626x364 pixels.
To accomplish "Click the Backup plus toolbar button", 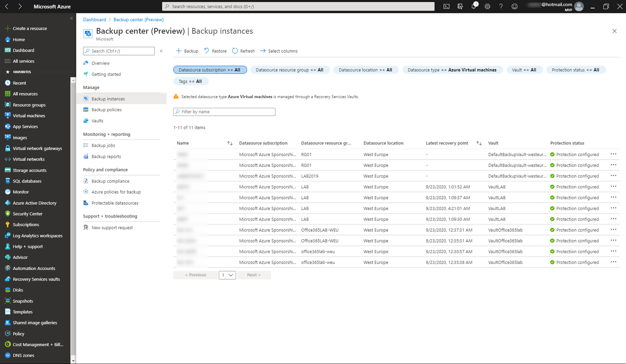I will coord(187,51).
